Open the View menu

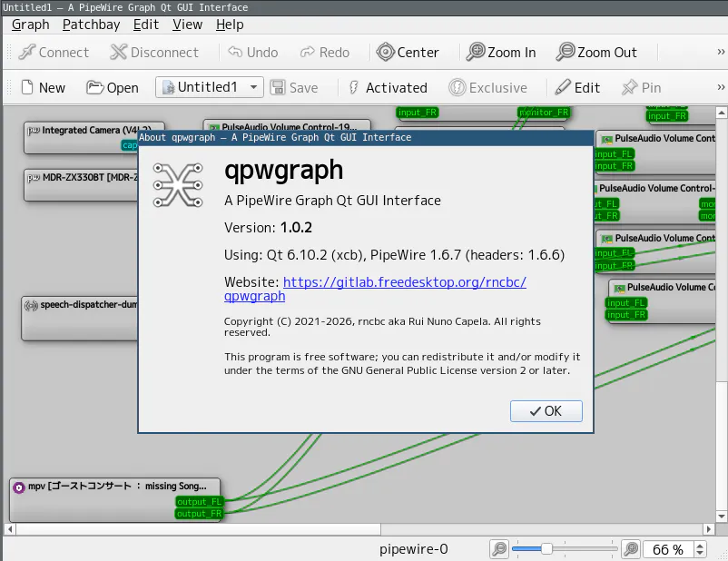pyautogui.click(x=187, y=25)
